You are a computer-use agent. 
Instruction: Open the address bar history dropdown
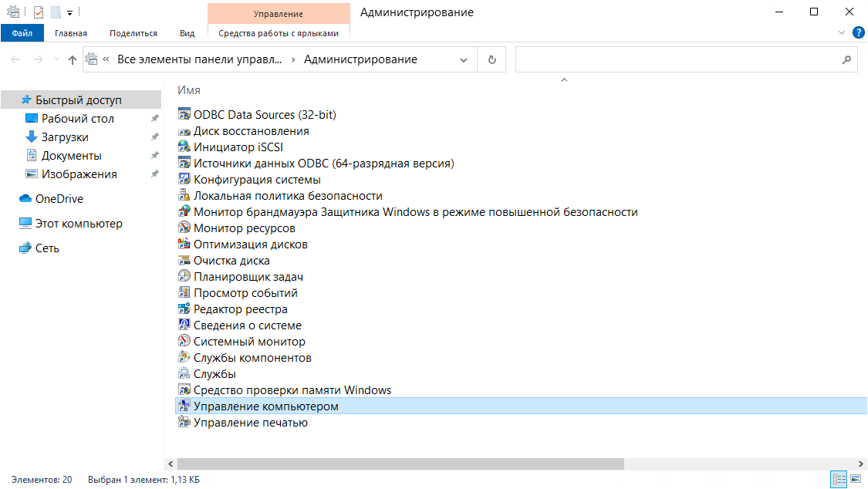click(463, 59)
